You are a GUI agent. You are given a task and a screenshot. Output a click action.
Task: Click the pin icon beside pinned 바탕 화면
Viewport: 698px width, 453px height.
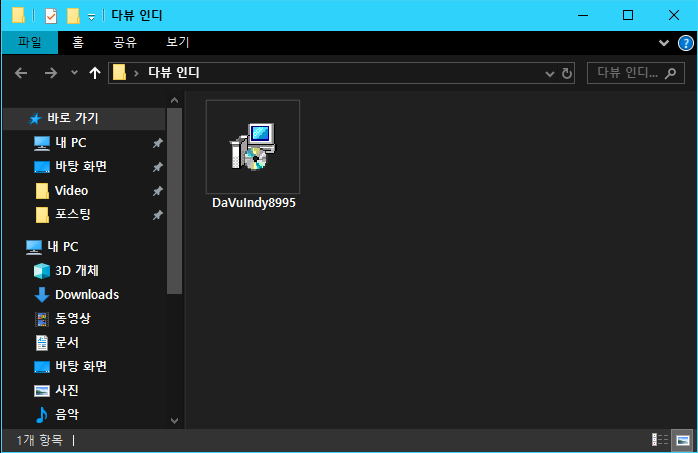158,167
